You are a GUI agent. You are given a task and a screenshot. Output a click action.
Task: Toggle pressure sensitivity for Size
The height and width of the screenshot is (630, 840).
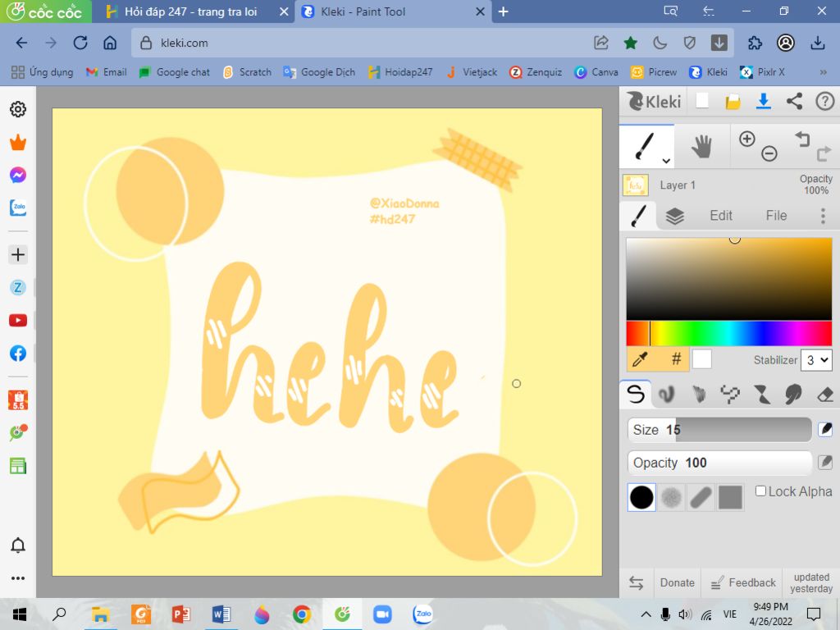pos(825,429)
